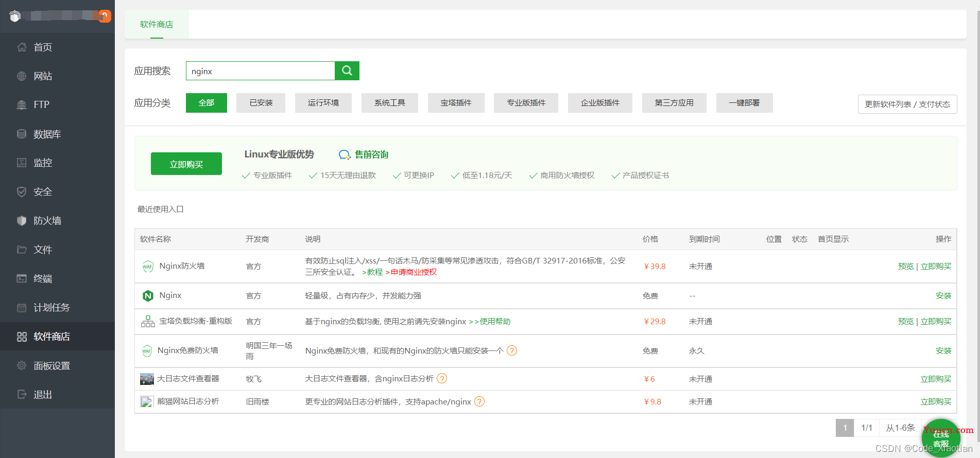Select the 运行环境 category filter
The height and width of the screenshot is (458, 980).
(323, 103)
